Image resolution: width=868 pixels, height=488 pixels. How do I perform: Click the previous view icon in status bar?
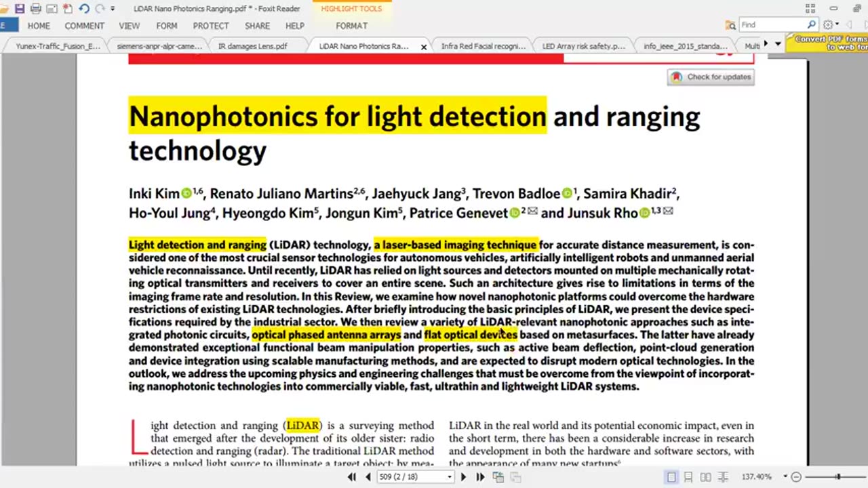click(498, 477)
